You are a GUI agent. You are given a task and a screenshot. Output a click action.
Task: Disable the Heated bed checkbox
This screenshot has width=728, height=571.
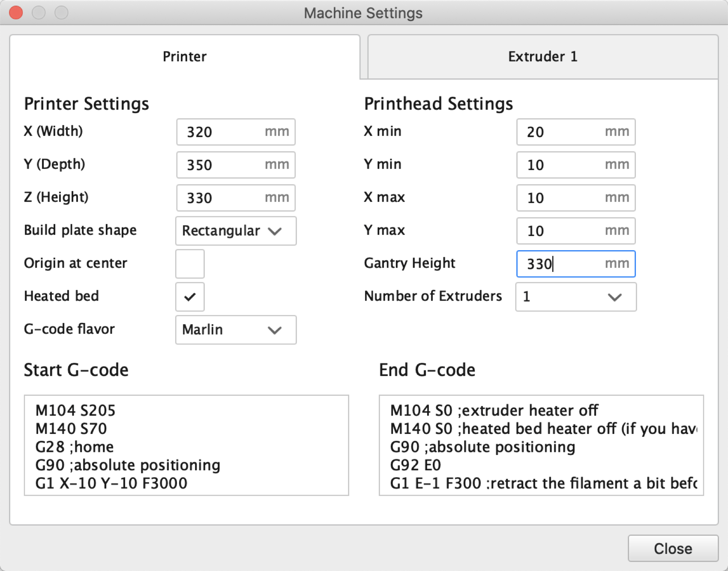(189, 297)
